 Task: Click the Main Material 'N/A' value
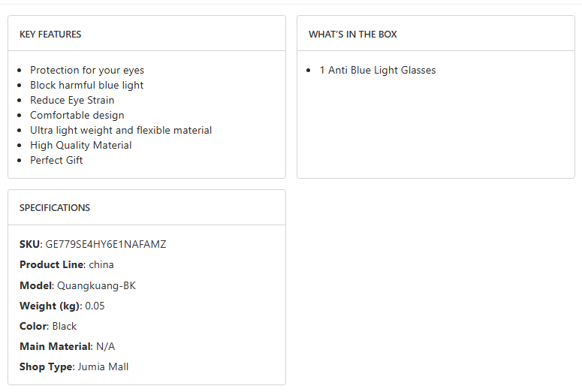tap(106, 346)
